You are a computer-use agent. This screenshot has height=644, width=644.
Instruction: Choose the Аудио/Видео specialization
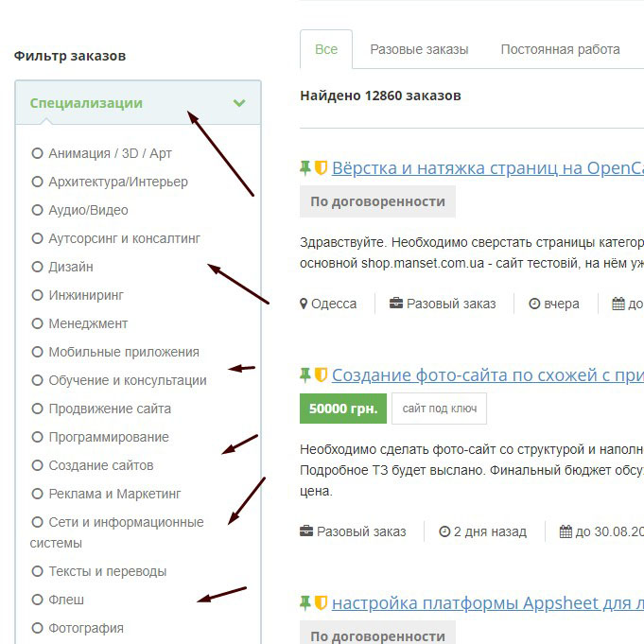38,210
